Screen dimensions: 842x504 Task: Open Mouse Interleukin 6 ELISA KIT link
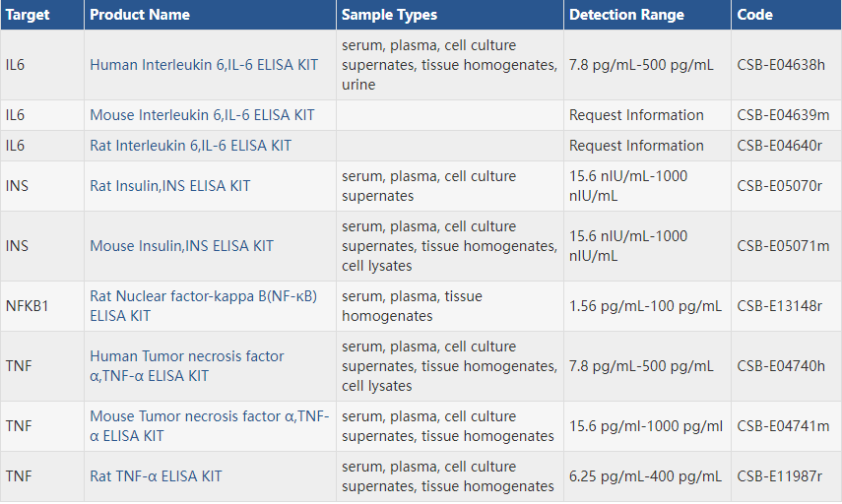click(202, 115)
